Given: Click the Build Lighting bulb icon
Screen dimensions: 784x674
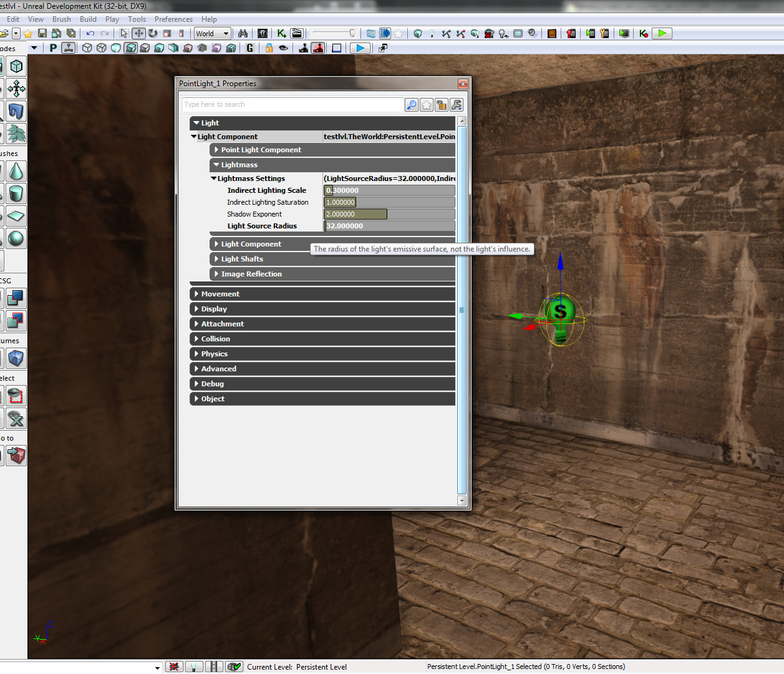Looking at the screenshot, I should [x=432, y=34].
